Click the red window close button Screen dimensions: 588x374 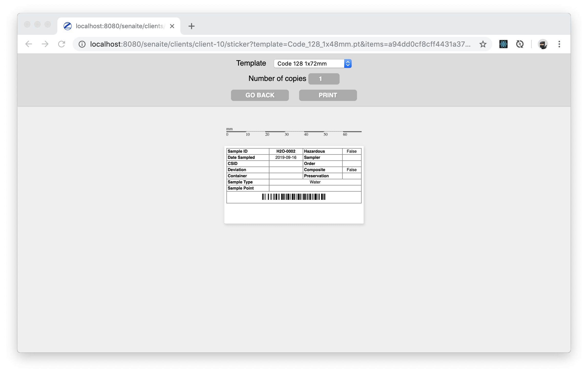[x=27, y=24]
